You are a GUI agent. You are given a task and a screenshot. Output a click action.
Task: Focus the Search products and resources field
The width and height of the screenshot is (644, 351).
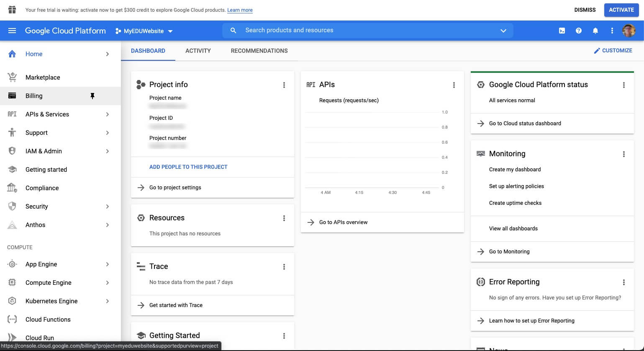point(368,31)
